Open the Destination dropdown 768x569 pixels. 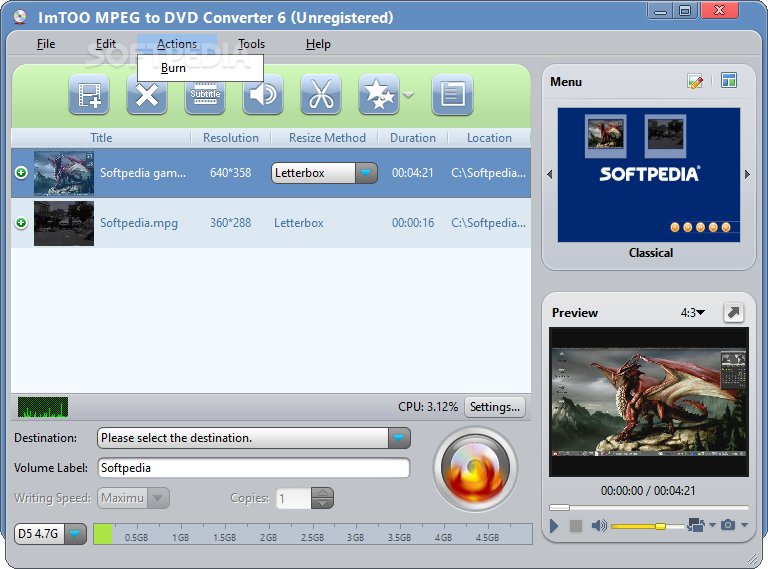399,438
